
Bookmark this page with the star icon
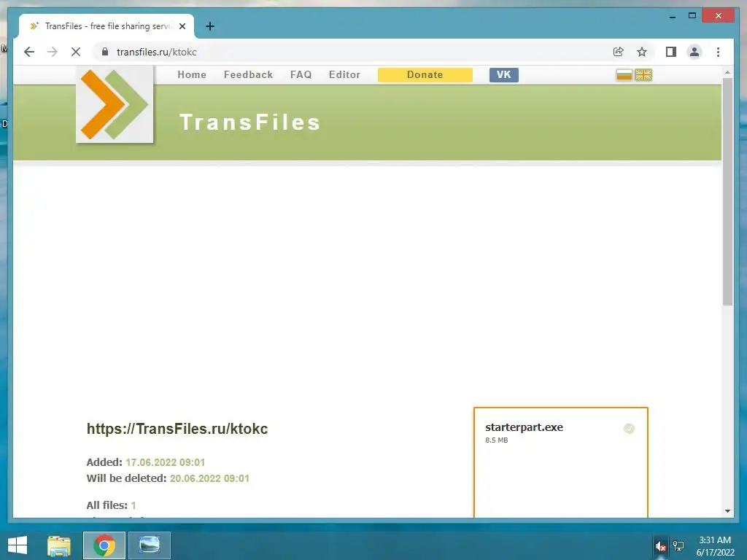click(x=642, y=52)
